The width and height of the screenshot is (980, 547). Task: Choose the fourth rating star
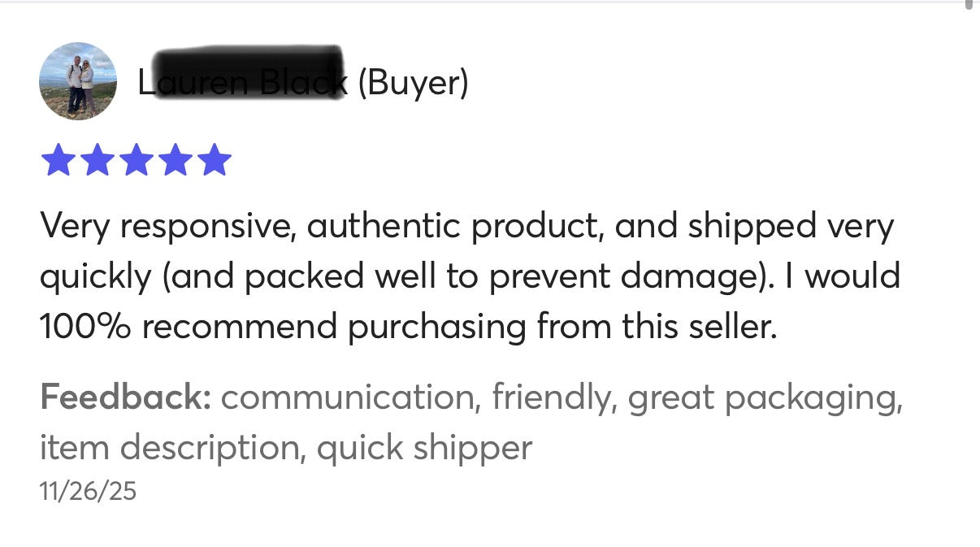(x=175, y=160)
